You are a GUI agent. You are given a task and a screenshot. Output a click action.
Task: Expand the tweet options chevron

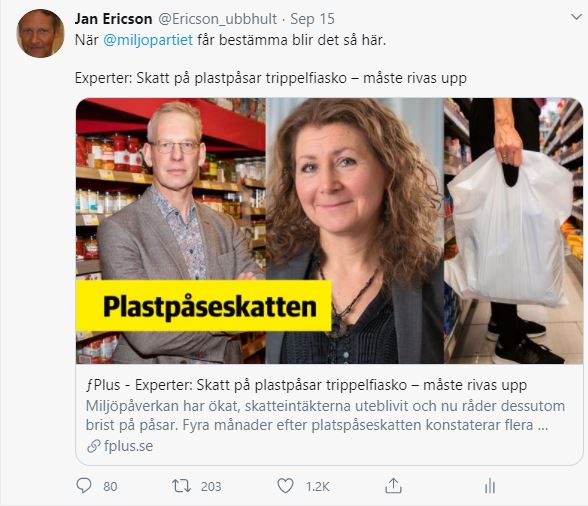coord(576,17)
